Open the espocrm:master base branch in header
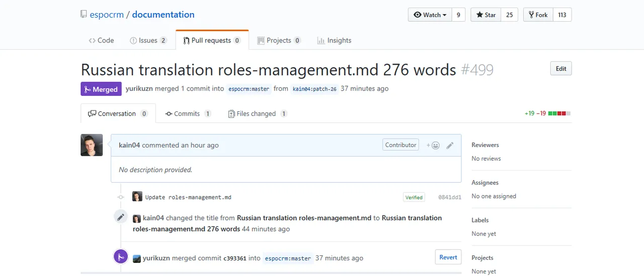 tap(249, 89)
